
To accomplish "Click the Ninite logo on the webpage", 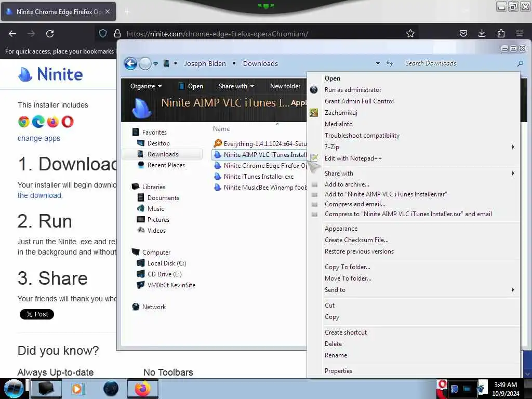I will pyautogui.click(x=50, y=74).
